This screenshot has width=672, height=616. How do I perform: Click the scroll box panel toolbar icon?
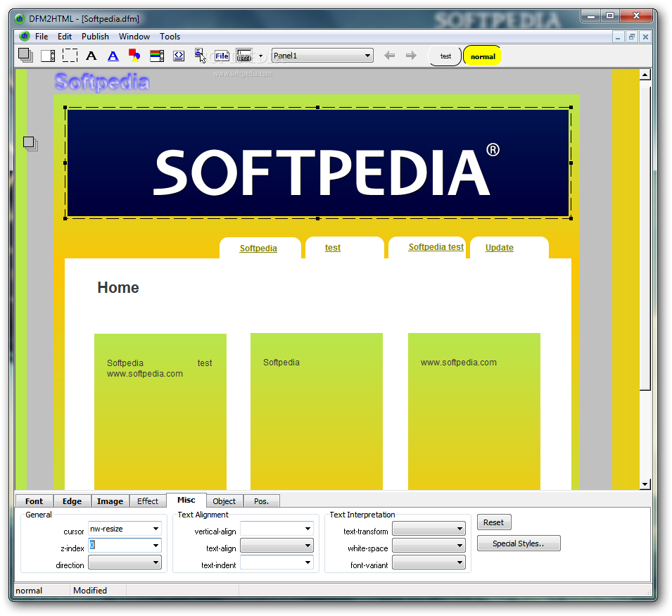pyautogui.click(x=48, y=56)
